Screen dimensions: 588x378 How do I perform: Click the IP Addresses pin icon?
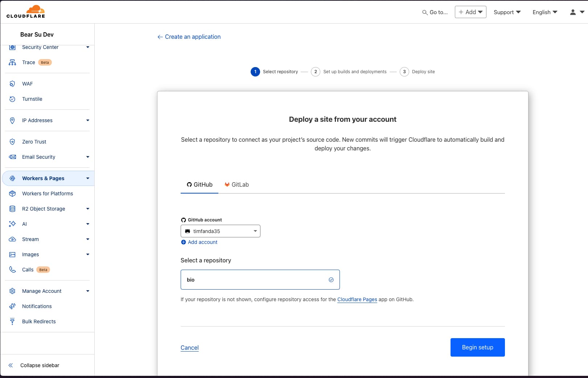coord(12,120)
